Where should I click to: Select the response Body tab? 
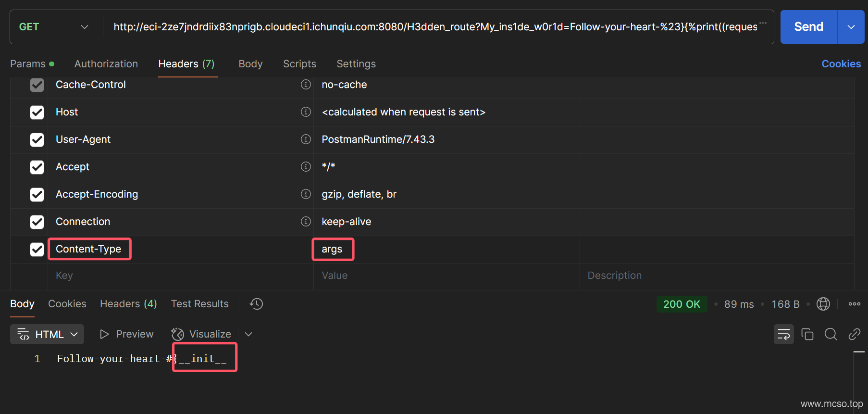coord(22,304)
